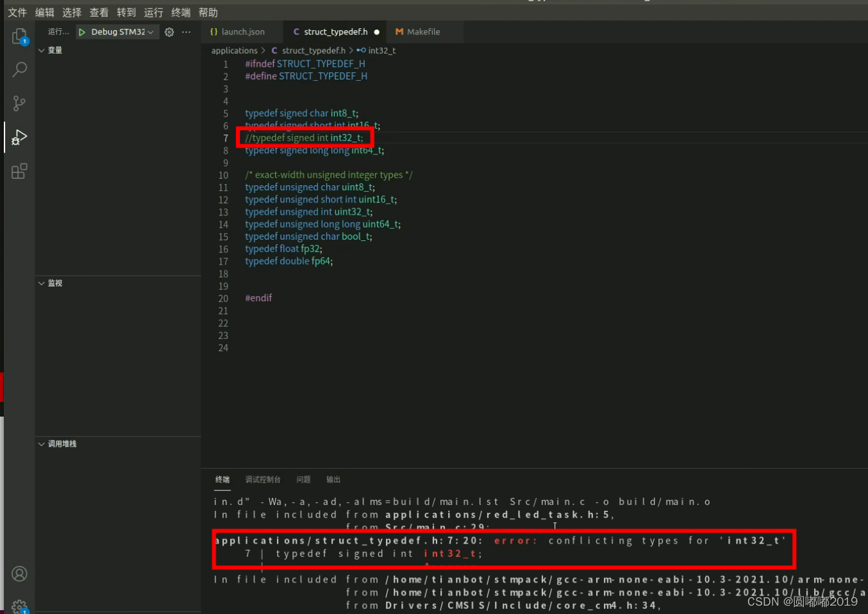Switch to the launch.json editor tab
The height and width of the screenshot is (614, 868).
(242, 32)
